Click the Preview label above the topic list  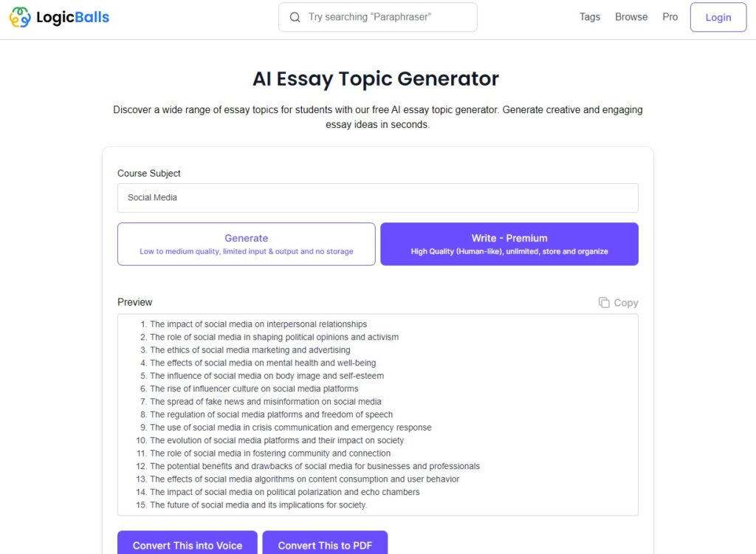pos(134,302)
